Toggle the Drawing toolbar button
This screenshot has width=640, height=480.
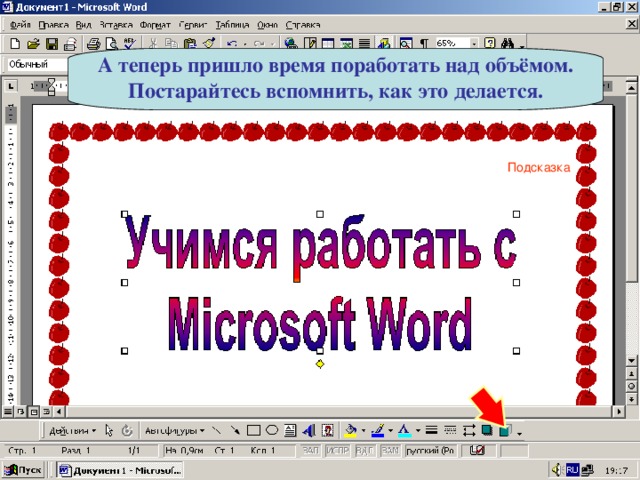pyautogui.click(x=384, y=43)
